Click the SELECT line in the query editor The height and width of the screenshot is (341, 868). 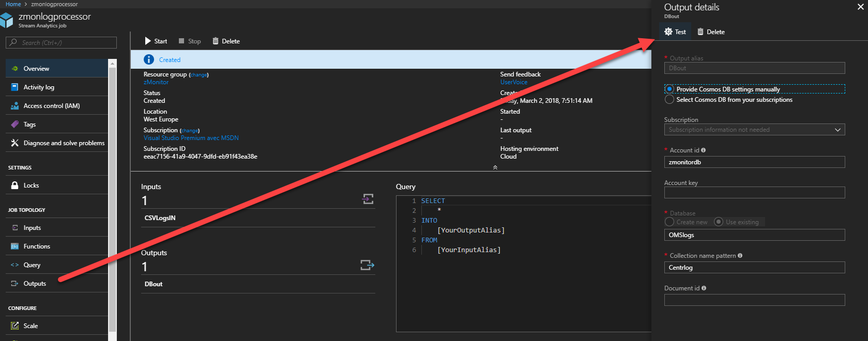pos(433,201)
